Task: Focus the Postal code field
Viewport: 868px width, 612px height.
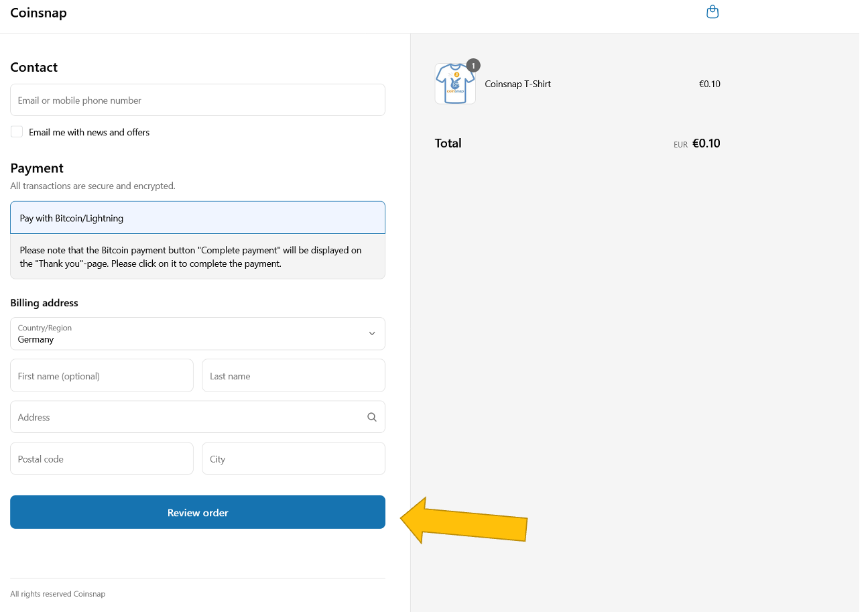Action: click(x=102, y=458)
